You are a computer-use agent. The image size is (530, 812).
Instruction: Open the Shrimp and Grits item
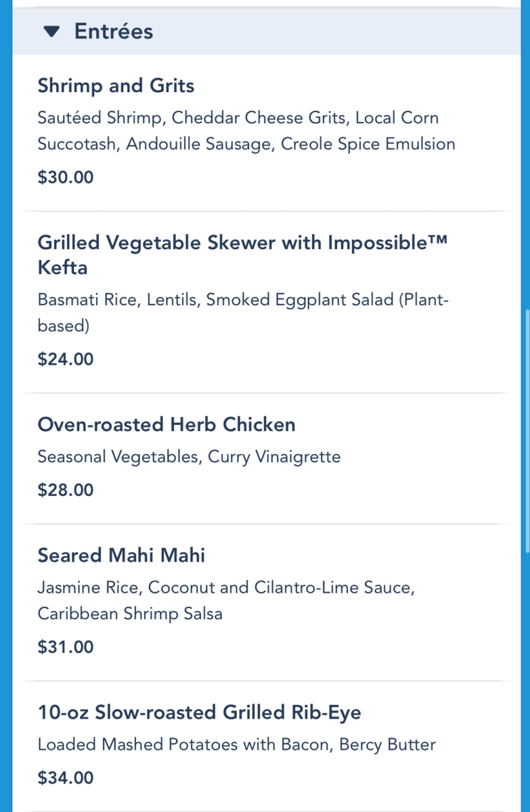point(116,86)
